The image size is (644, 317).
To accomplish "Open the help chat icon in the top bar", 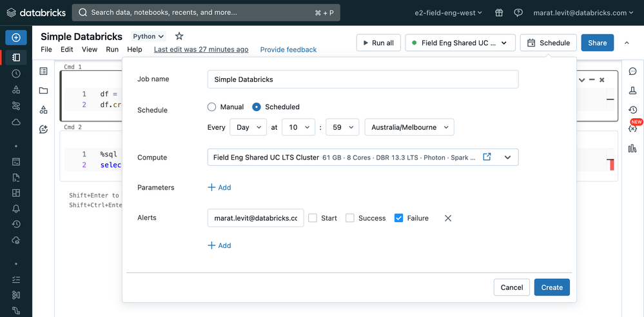I will click(x=518, y=12).
